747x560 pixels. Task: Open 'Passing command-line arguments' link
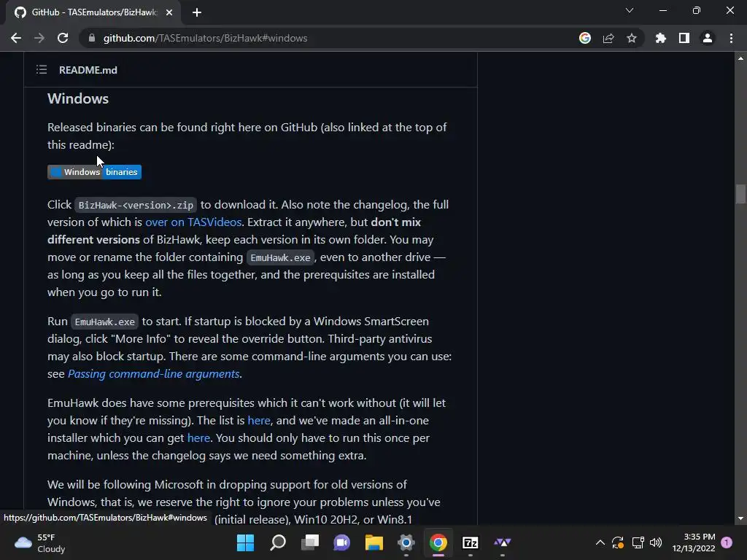tap(153, 374)
